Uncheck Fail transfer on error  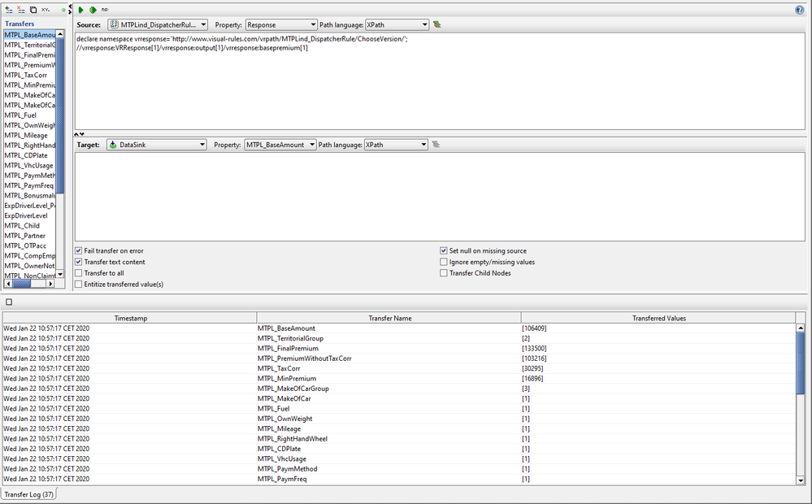point(79,251)
